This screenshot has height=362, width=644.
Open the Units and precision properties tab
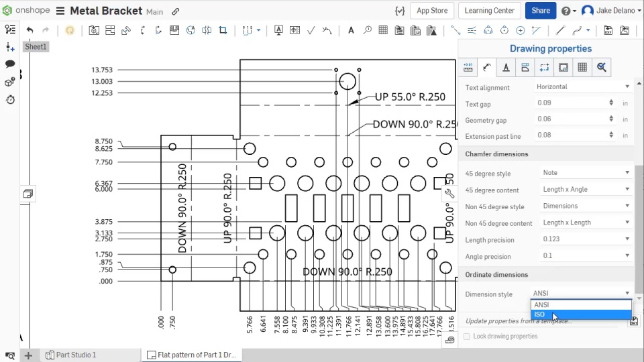tap(468, 67)
